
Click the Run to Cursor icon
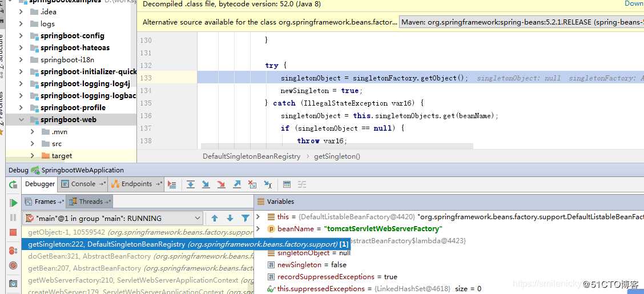coord(268,184)
